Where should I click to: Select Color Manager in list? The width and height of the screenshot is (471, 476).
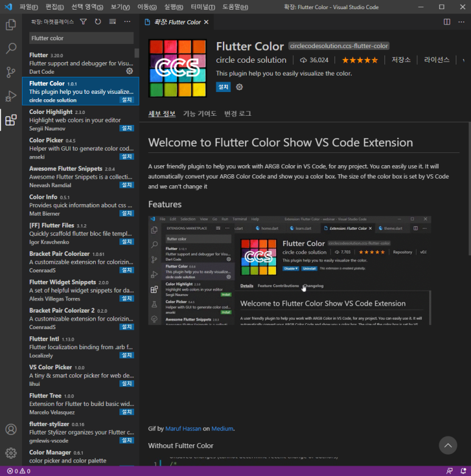[80, 456]
